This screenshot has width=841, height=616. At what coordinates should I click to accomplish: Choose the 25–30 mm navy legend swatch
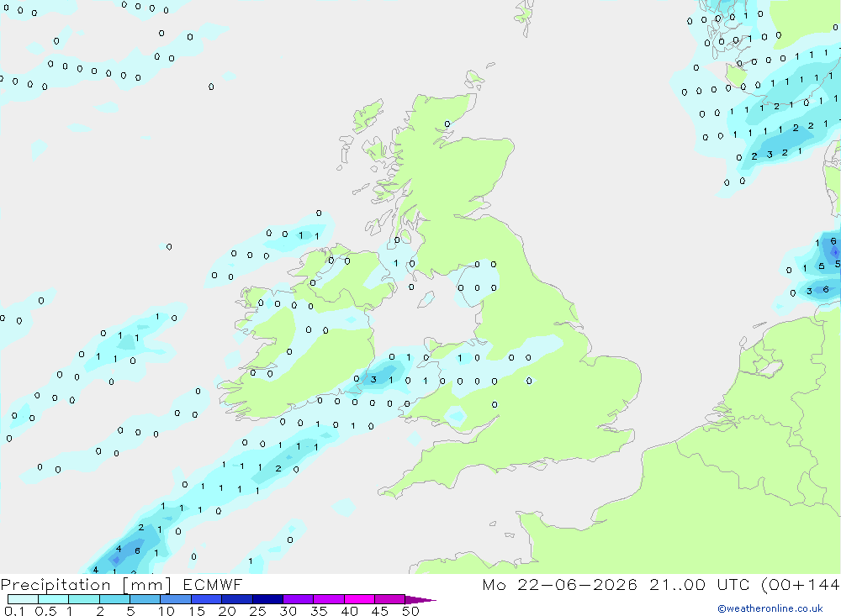pyautogui.click(x=267, y=599)
